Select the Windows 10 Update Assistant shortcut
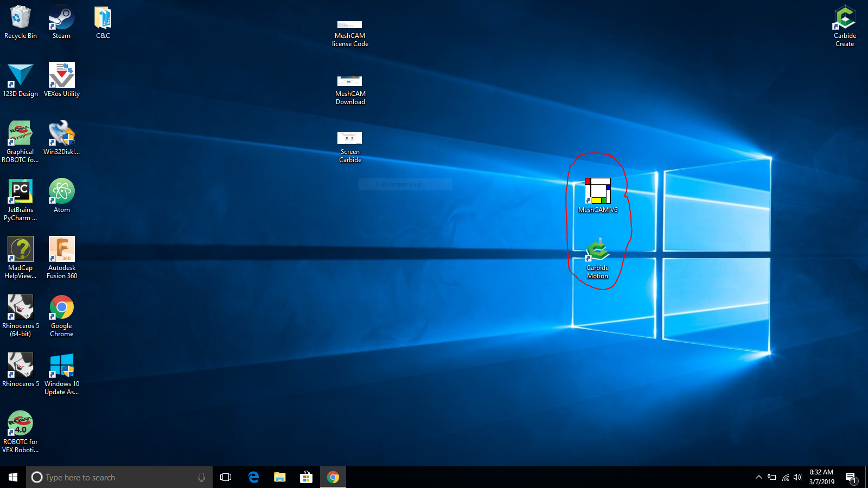Screen dimensions: 868x488 tap(62, 374)
